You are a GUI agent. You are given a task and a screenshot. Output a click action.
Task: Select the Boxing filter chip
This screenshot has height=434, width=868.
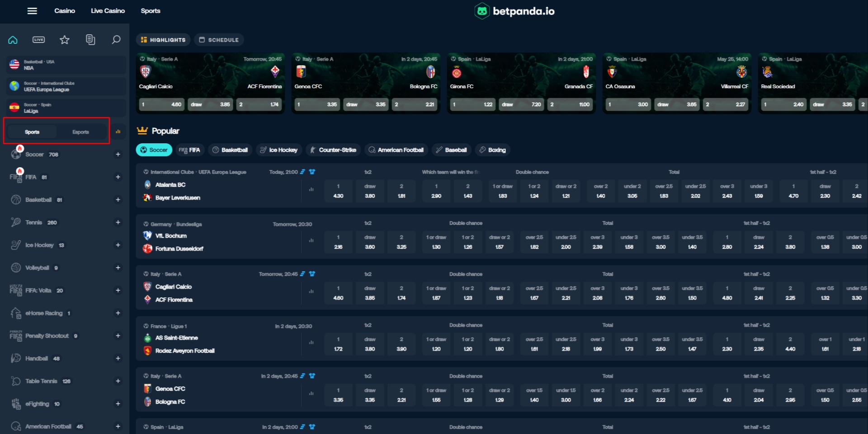493,150
